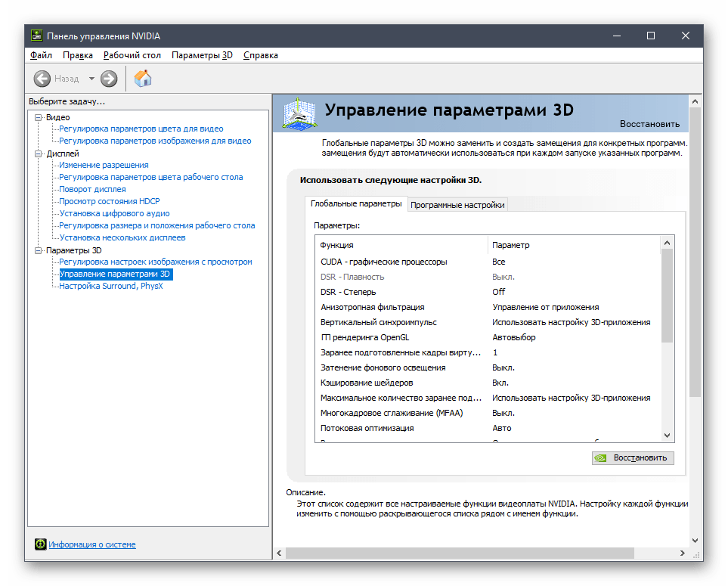Open Регулировка параметров изображения для видео

(155, 141)
